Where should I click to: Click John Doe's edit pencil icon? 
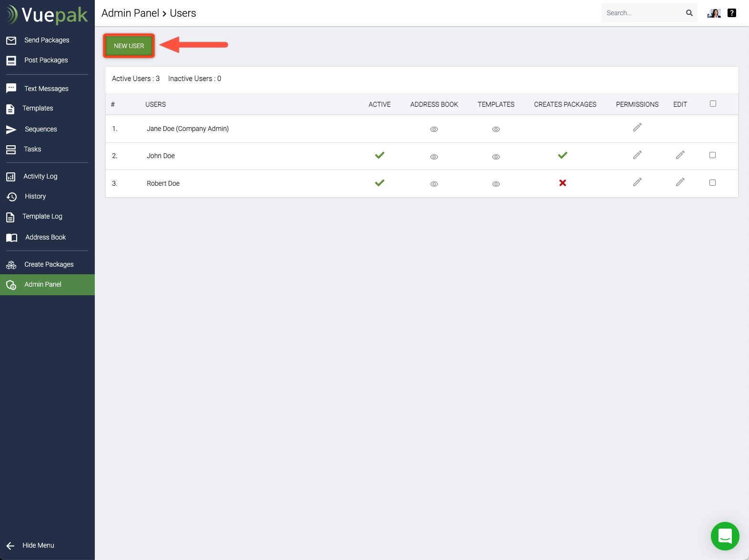point(680,155)
